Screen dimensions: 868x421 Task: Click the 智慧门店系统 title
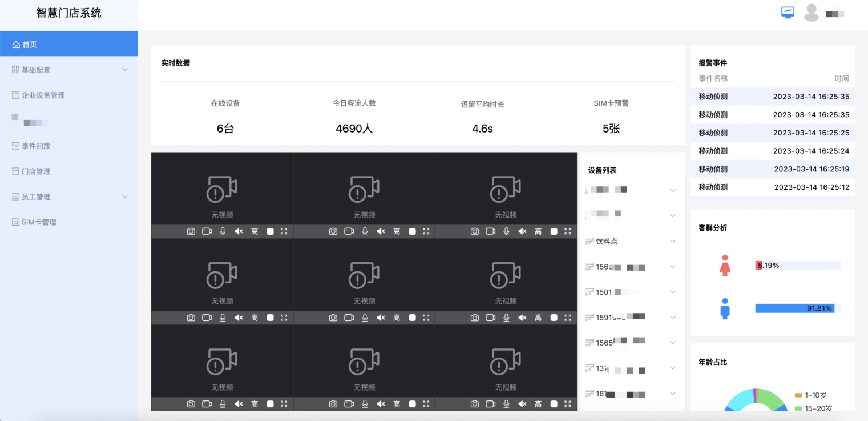pyautogui.click(x=68, y=13)
